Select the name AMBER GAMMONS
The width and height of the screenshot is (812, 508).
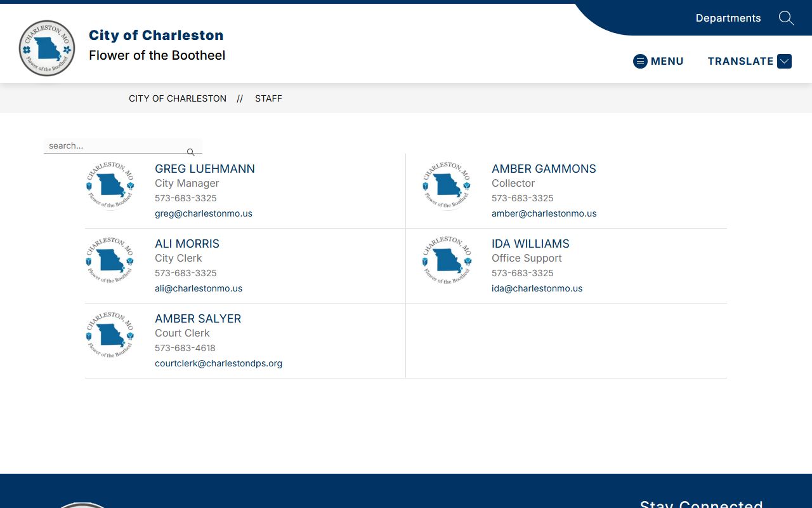tap(544, 169)
